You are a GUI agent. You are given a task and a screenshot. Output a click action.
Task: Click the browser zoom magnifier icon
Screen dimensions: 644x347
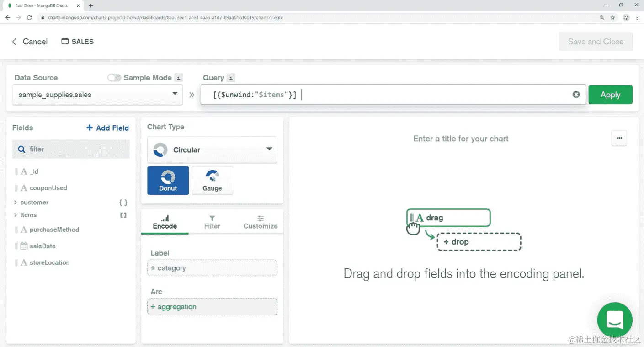point(602,17)
